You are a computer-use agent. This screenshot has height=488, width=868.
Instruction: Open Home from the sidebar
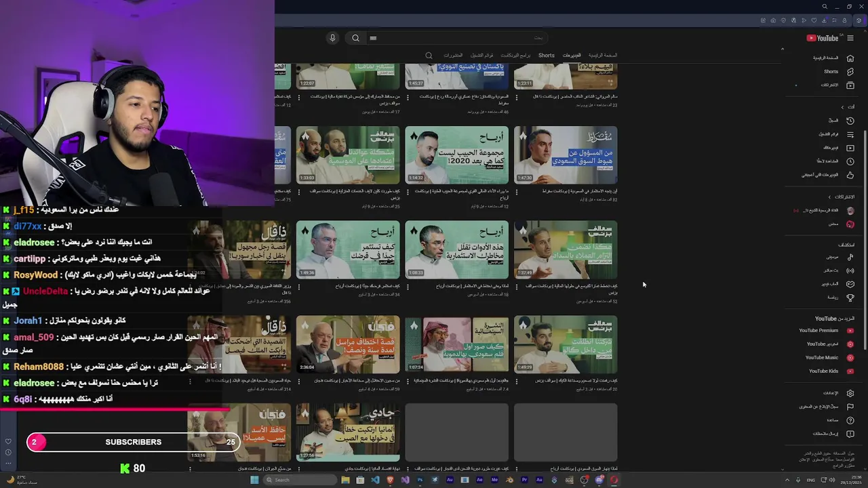832,58
